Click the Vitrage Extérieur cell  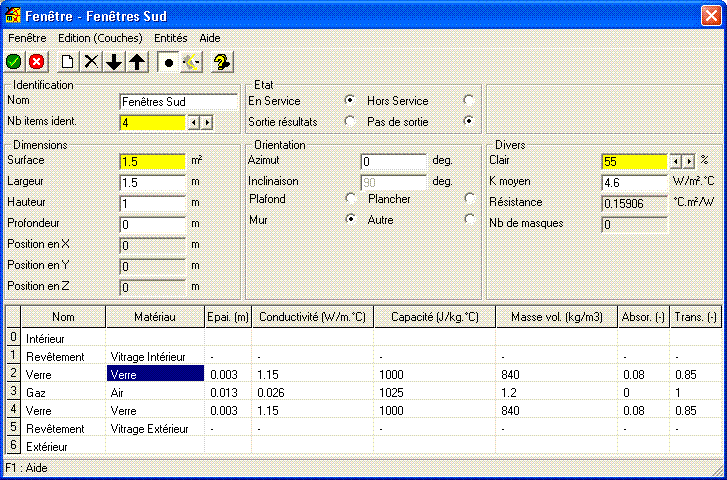coord(155,429)
